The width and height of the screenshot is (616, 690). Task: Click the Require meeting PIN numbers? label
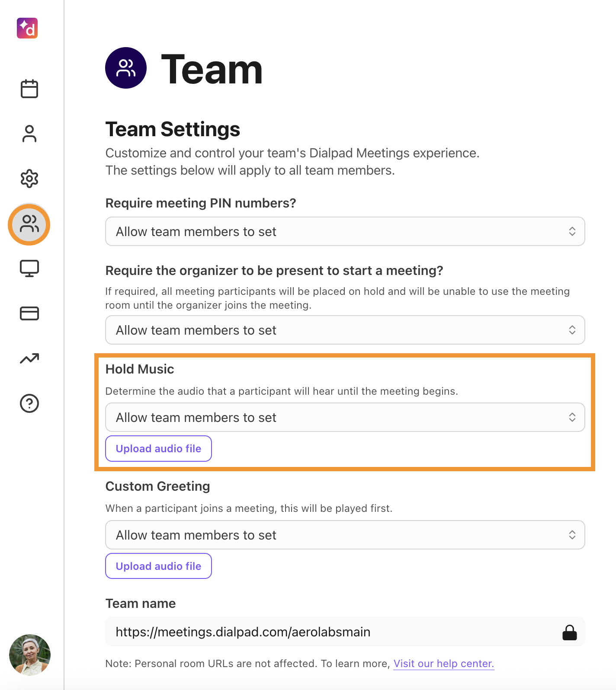(201, 203)
